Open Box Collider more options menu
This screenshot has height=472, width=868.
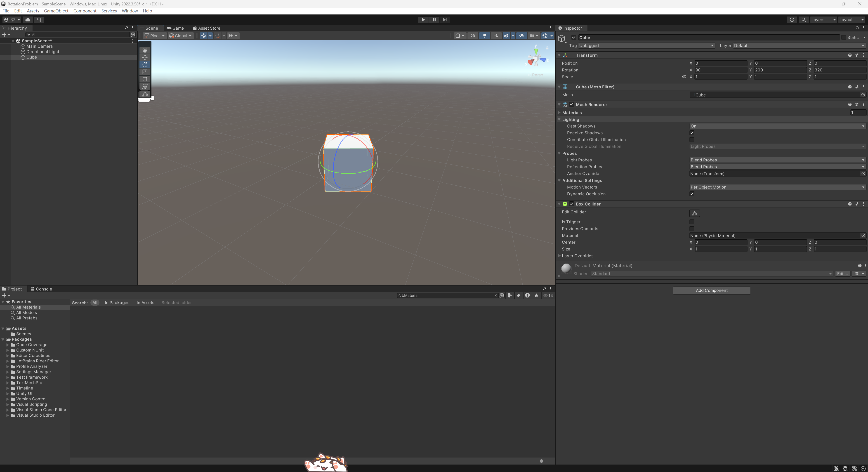pyautogui.click(x=864, y=204)
